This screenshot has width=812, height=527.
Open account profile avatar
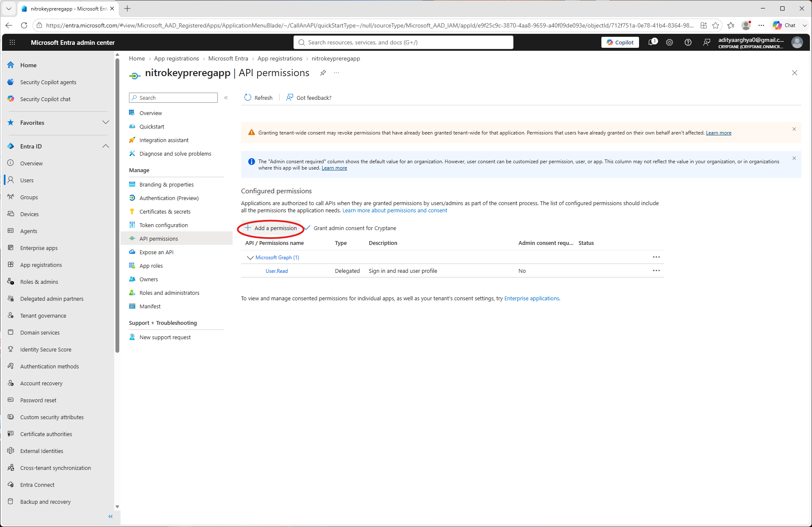pyautogui.click(x=797, y=42)
